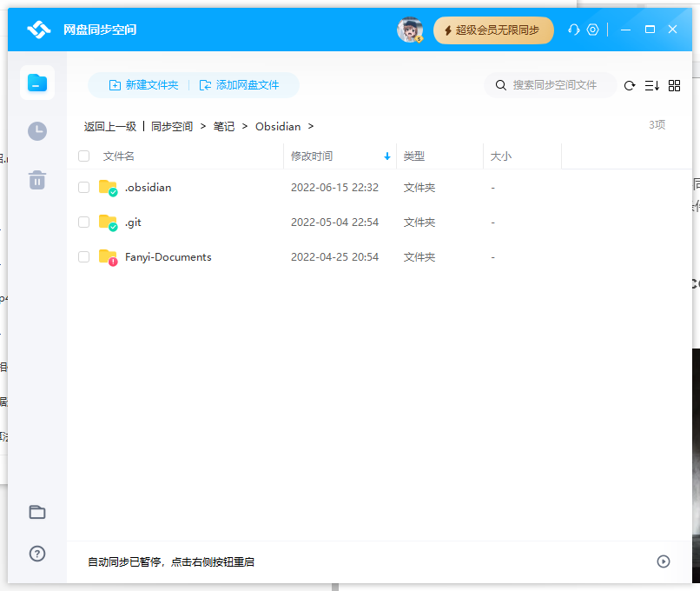The height and width of the screenshot is (591, 700).
Task: Click 网盘同步空间 title text
Action: coord(100,30)
